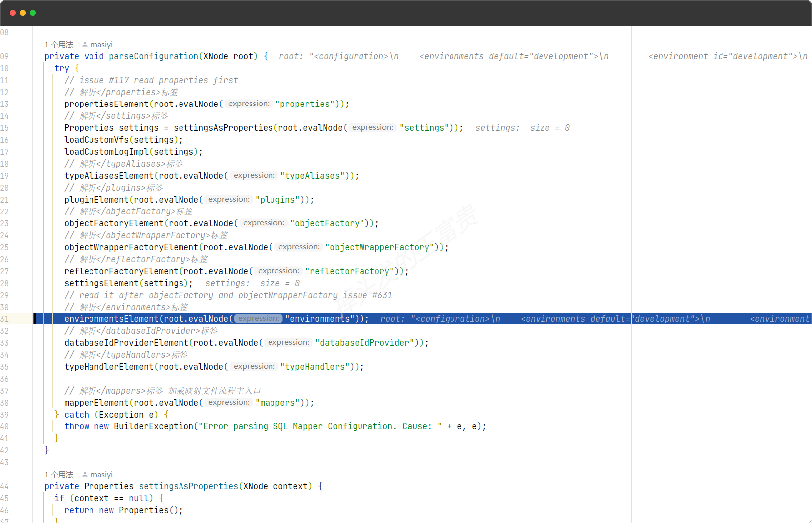
Task: Click the user icon above settingsAsProperties
Action: 85,475
